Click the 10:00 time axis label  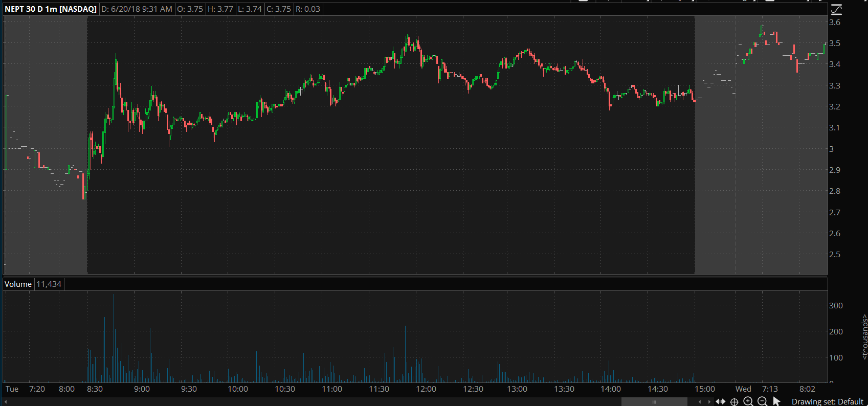coord(238,389)
